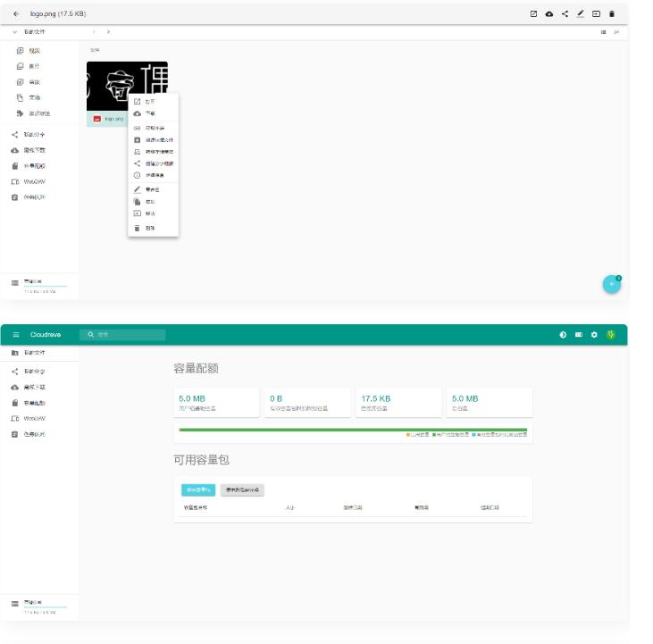Open the settings gear in Cloudreve header
Image resolution: width=653 pixels, height=644 pixels.
tap(594, 335)
